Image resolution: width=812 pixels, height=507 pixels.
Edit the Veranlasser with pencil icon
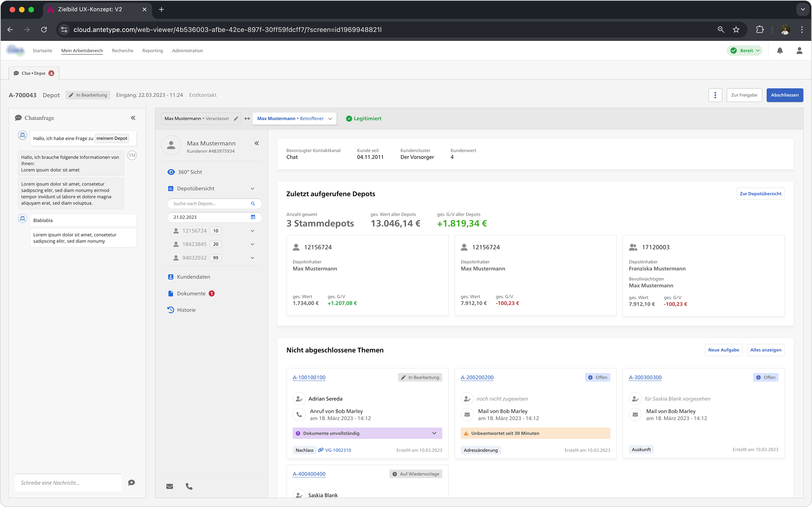pos(236,119)
